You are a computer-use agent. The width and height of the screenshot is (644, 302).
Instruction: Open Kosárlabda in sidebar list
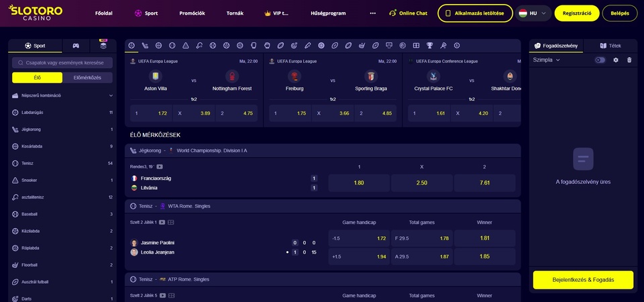(x=62, y=146)
